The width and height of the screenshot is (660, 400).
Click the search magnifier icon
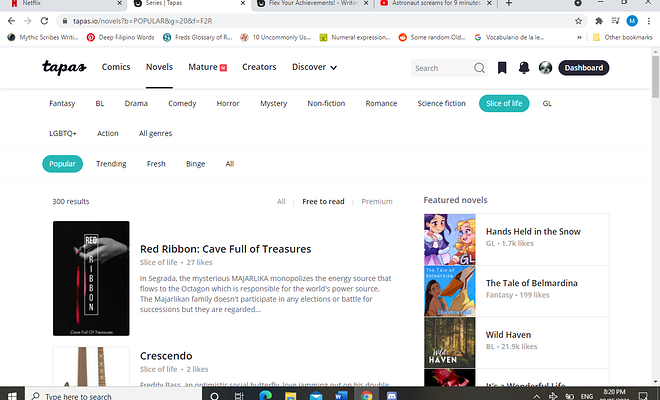click(x=480, y=68)
